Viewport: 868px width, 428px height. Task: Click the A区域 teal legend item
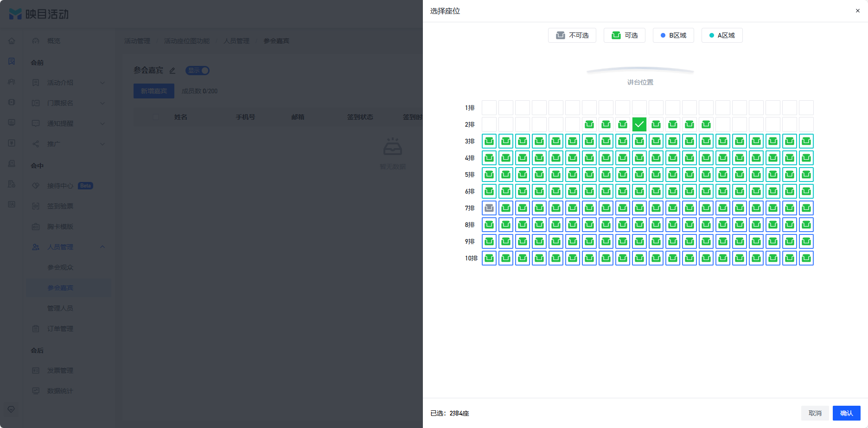pyautogui.click(x=722, y=35)
